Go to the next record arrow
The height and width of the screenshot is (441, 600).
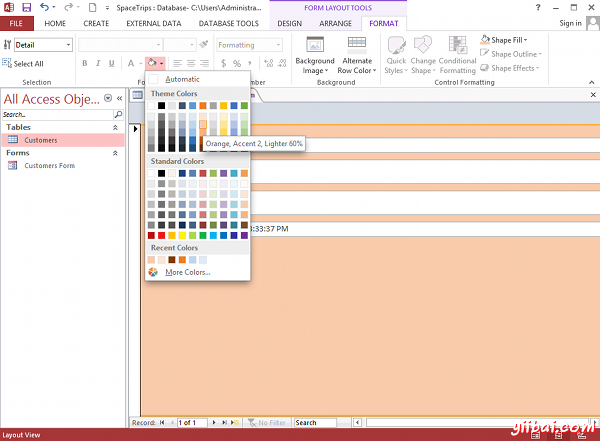point(216,423)
